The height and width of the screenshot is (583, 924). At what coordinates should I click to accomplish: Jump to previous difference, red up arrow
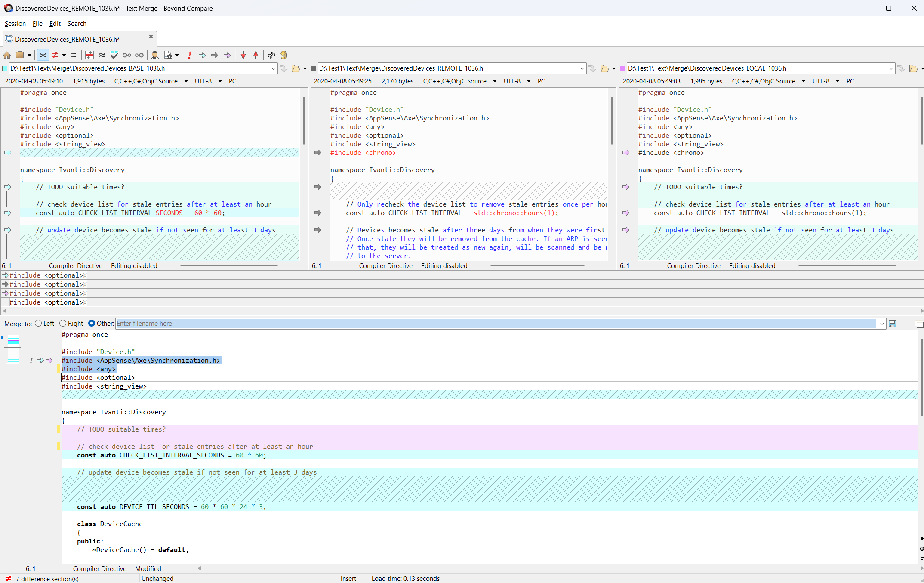tap(256, 55)
